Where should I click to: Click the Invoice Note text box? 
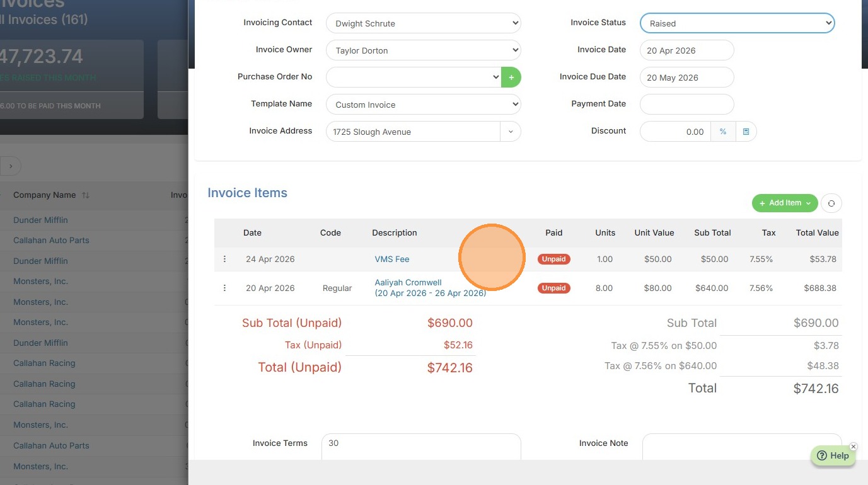pos(742,447)
